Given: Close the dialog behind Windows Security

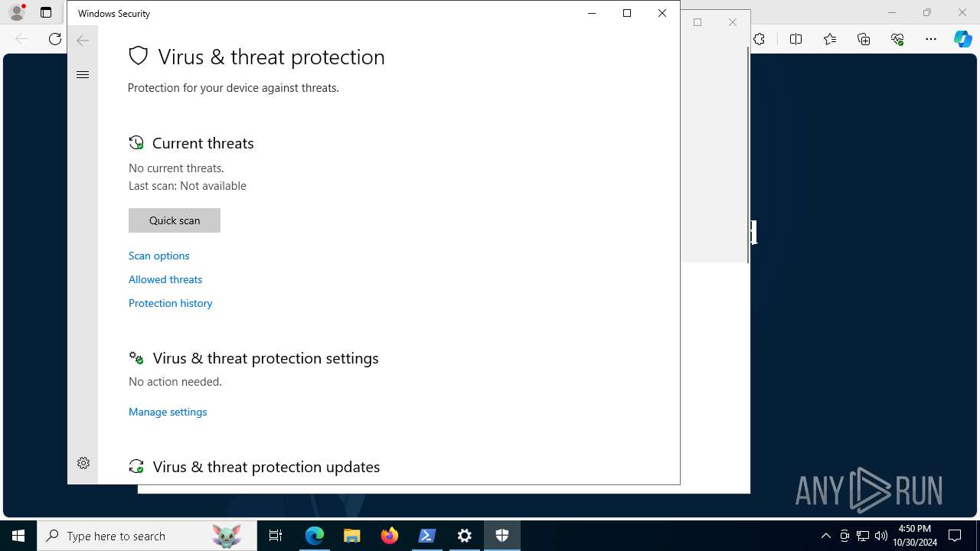Looking at the screenshot, I should pyautogui.click(x=733, y=22).
